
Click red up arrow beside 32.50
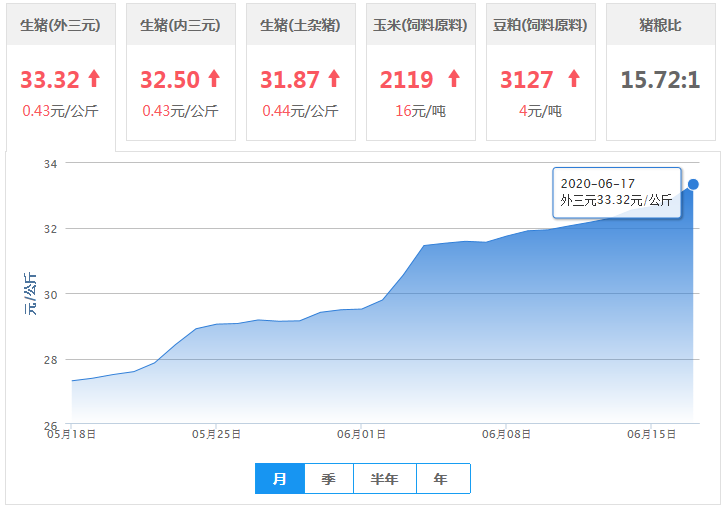[x=213, y=78]
